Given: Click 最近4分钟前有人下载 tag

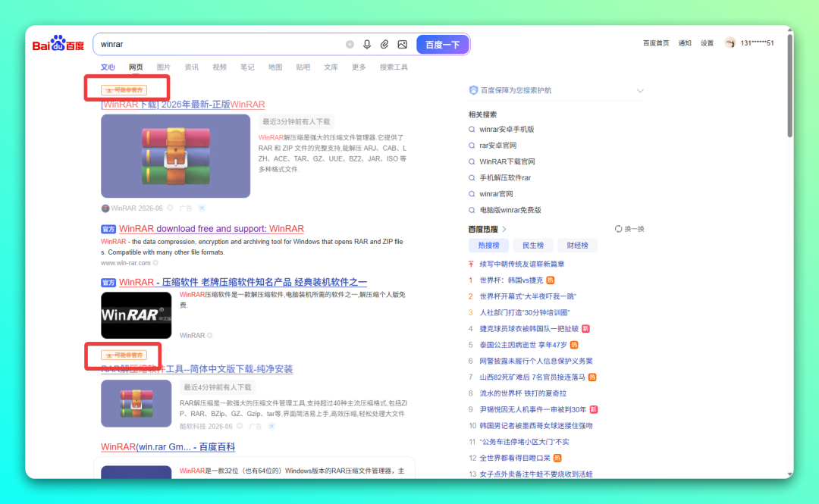Looking at the screenshot, I should point(218,387).
